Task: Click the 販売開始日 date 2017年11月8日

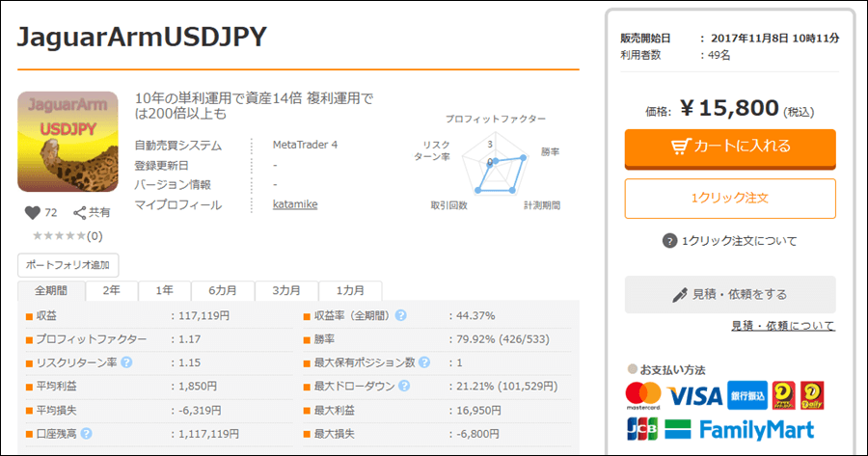Action: pyautogui.click(x=749, y=39)
